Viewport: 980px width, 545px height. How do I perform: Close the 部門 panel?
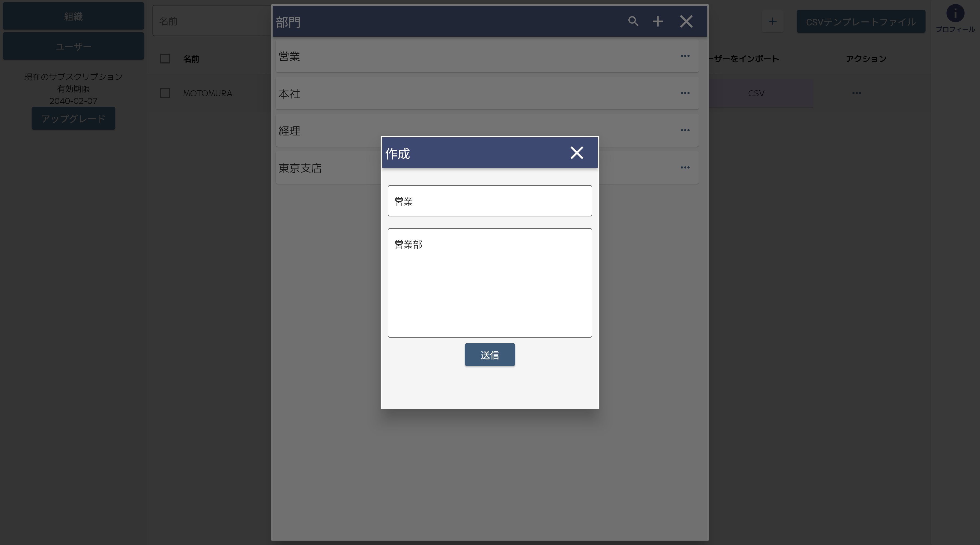click(686, 21)
